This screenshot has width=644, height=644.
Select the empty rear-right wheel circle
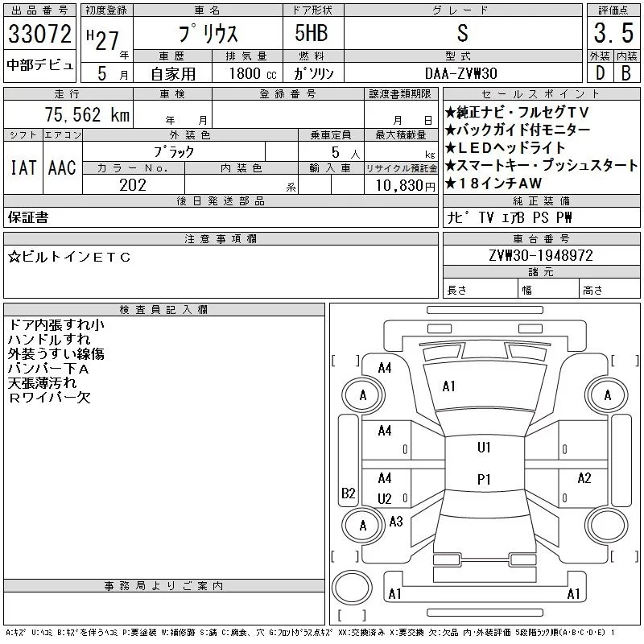607,524
